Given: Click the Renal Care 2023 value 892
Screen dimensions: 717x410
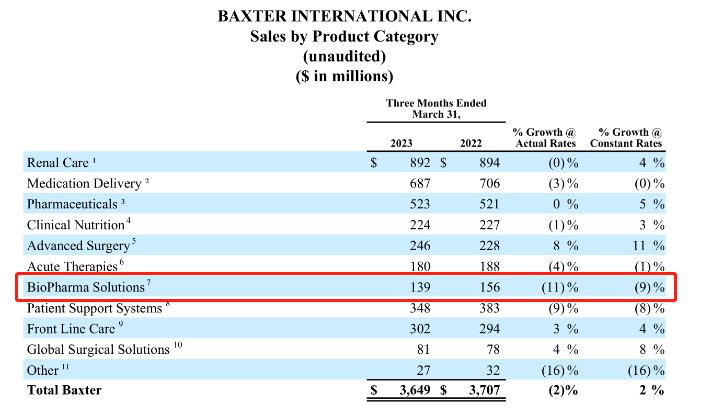Looking at the screenshot, I should pyautogui.click(x=420, y=163).
